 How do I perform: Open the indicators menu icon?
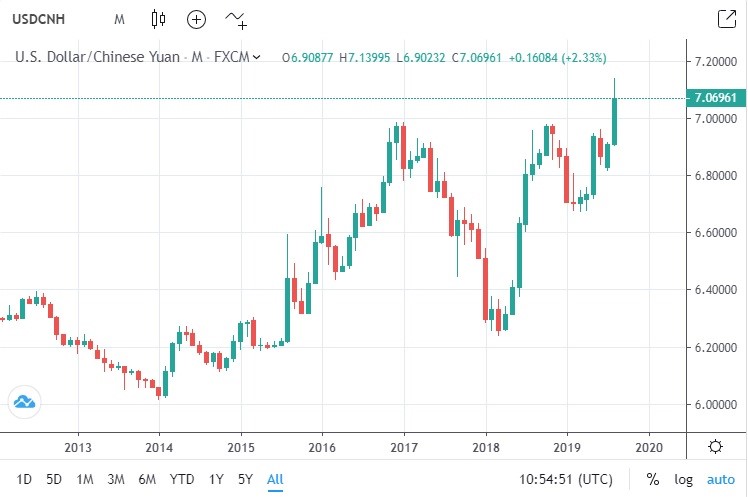click(x=236, y=18)
